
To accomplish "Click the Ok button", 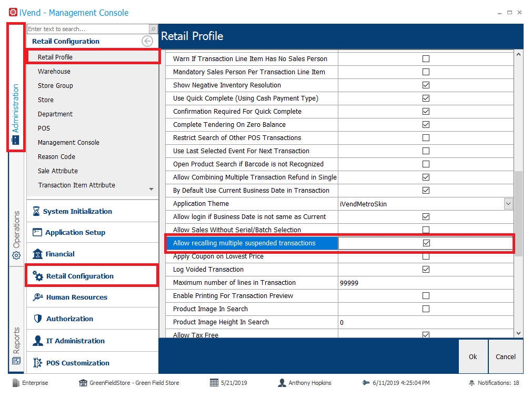I will (x=473, y=356).
